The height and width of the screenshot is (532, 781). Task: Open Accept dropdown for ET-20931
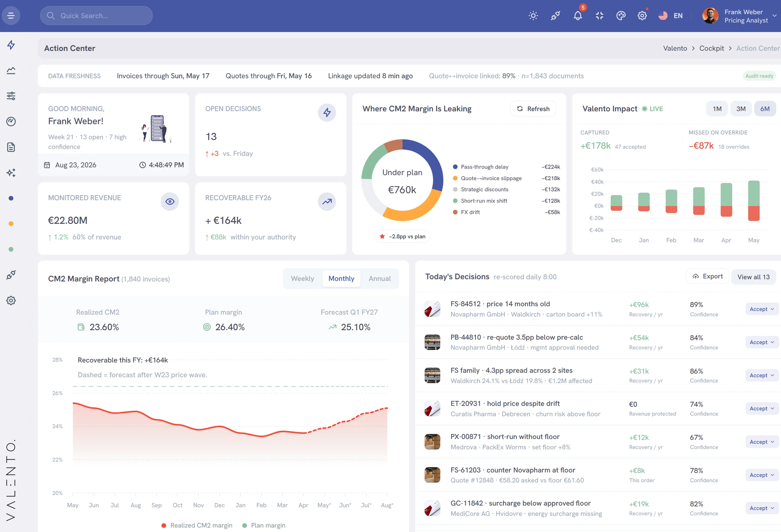click(761, 409)
